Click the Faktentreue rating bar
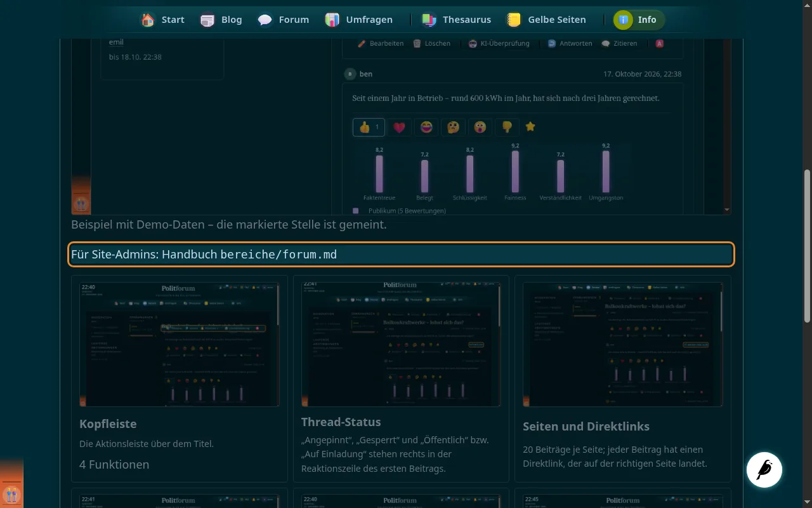The width and height of the screenshot is (812, 508). [x=379, y=173]
